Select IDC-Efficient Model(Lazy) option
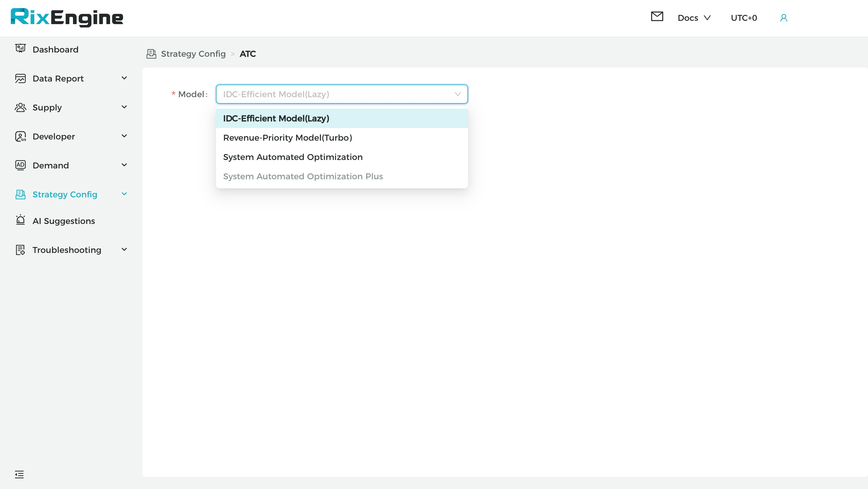The height and width of the screenshot is (489, 868). [x=342, y=118]
